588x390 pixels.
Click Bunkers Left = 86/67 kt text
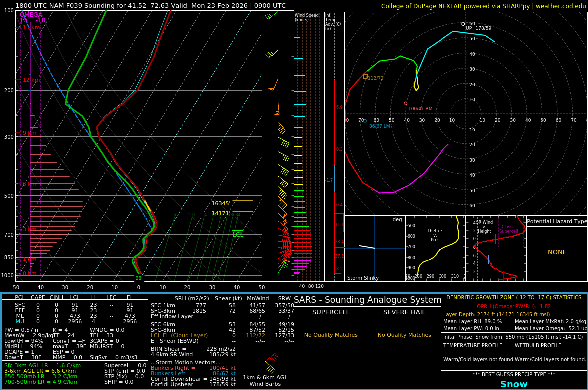click(193, 373)
